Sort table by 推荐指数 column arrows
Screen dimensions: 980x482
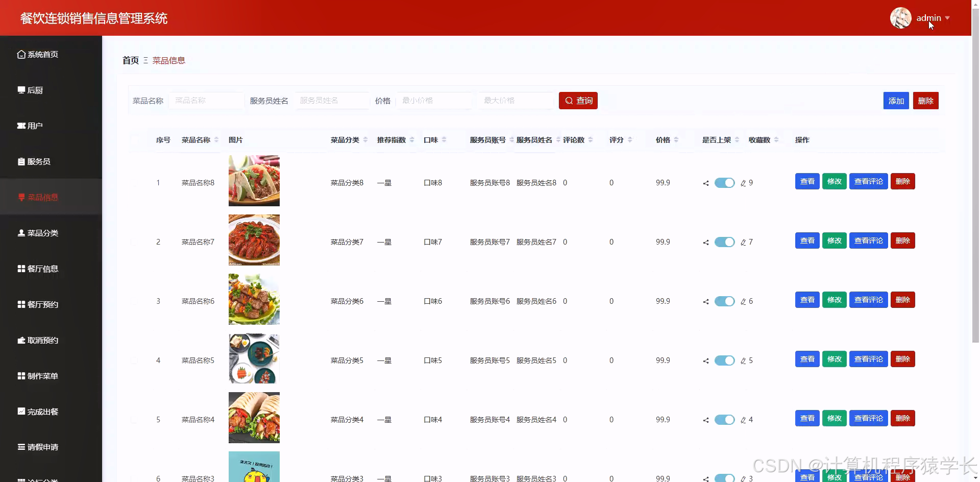(x=412, y=140)
